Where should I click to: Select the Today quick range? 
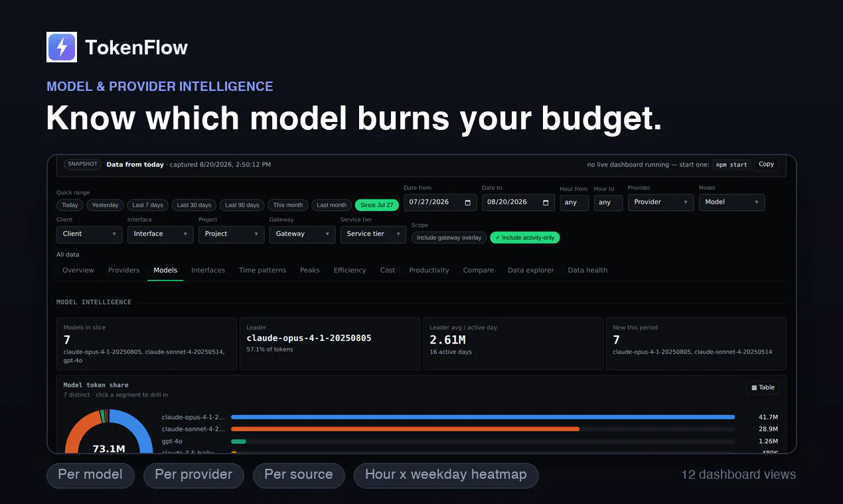tap(70, 205)
